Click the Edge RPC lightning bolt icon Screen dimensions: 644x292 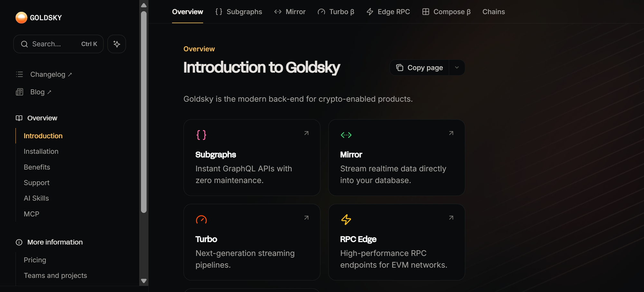tap(369, 12)
